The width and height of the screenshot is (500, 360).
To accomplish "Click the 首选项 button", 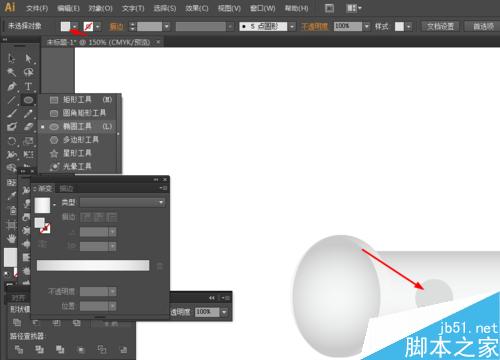I will tap(483, 26).
